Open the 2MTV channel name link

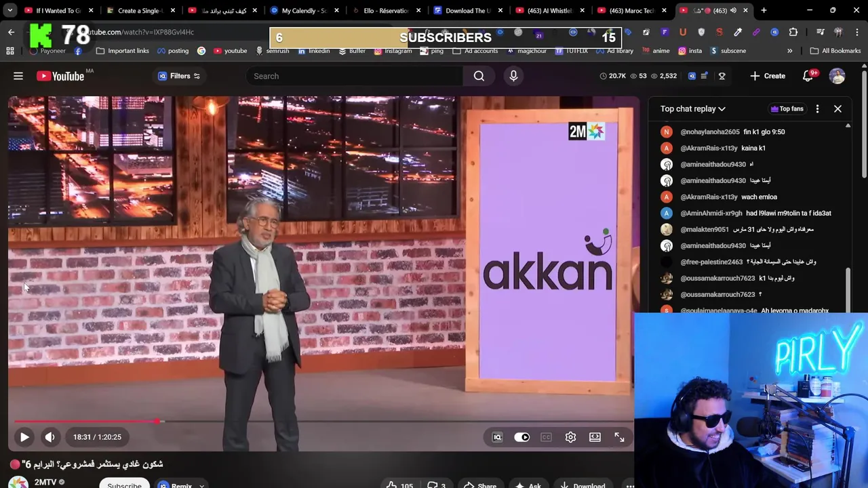tap(45, 483)
